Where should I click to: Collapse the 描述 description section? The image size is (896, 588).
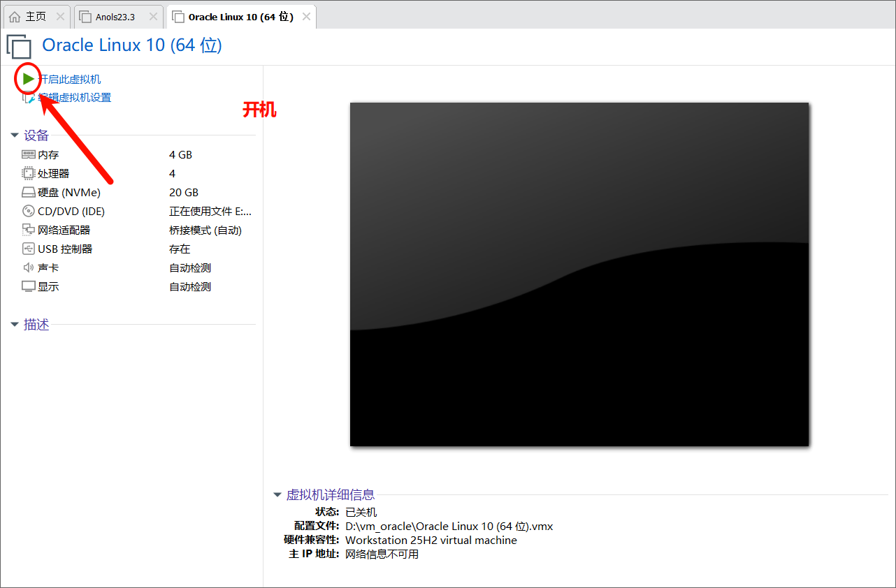pyautogui.click(x=15, y=325)
